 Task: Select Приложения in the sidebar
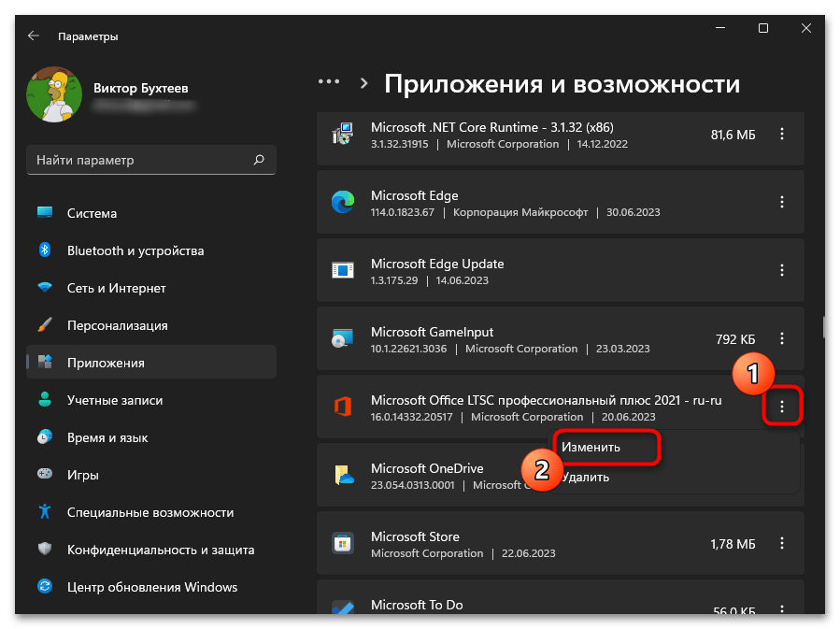[151, 363]
